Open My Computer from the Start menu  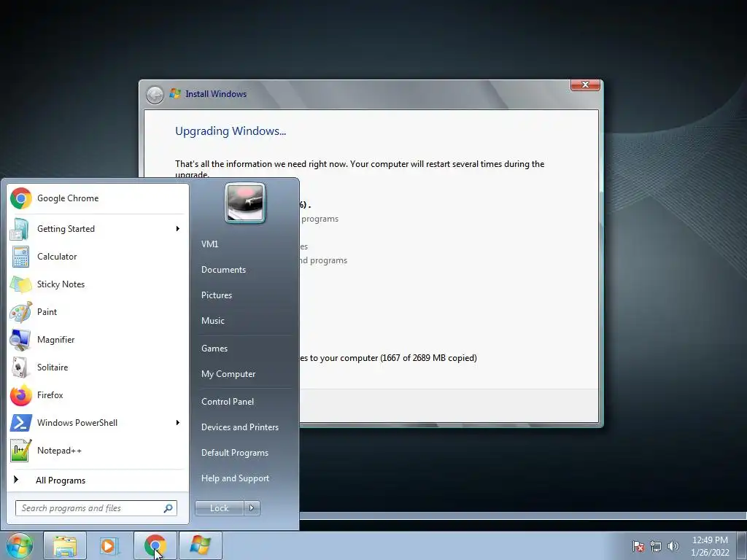click(x=228, y=374)
